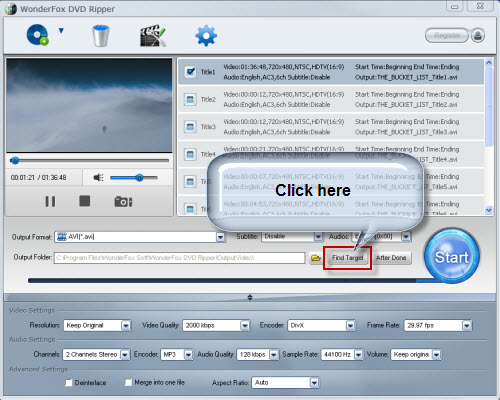Browse output folder with the folder icon
The image size is (500, 400).
(x=315, y=258)
